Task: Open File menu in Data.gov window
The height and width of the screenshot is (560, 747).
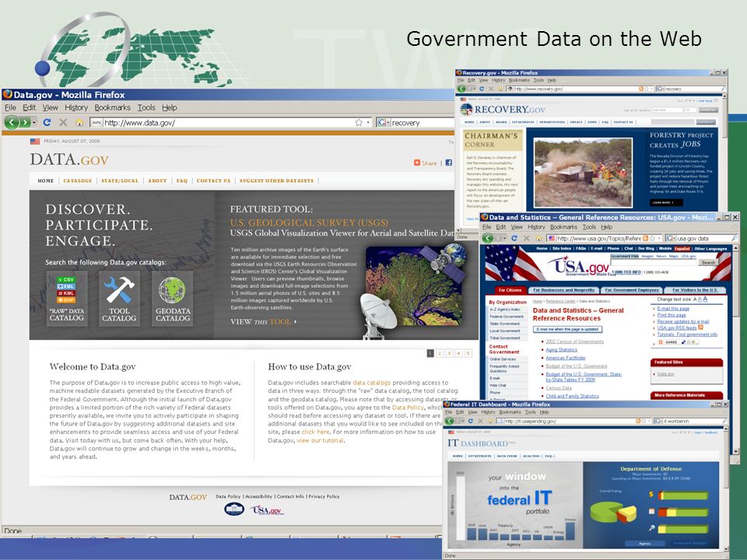Action: [10, 107]
